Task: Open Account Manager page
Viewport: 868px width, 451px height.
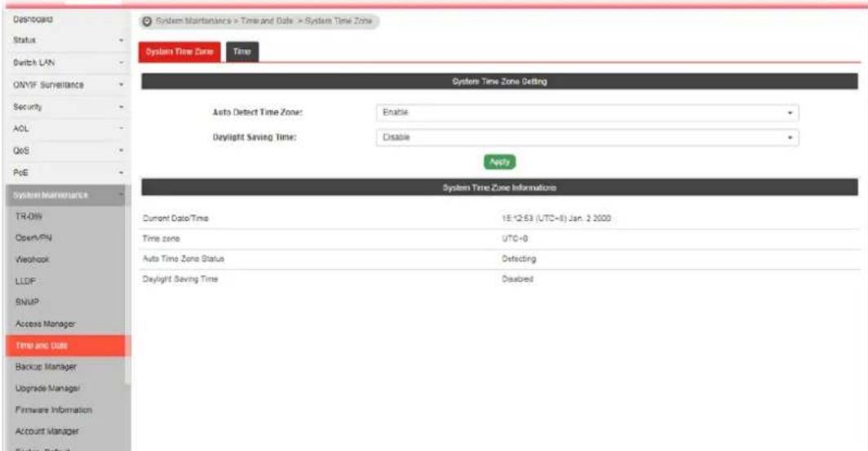Action: 47,431
